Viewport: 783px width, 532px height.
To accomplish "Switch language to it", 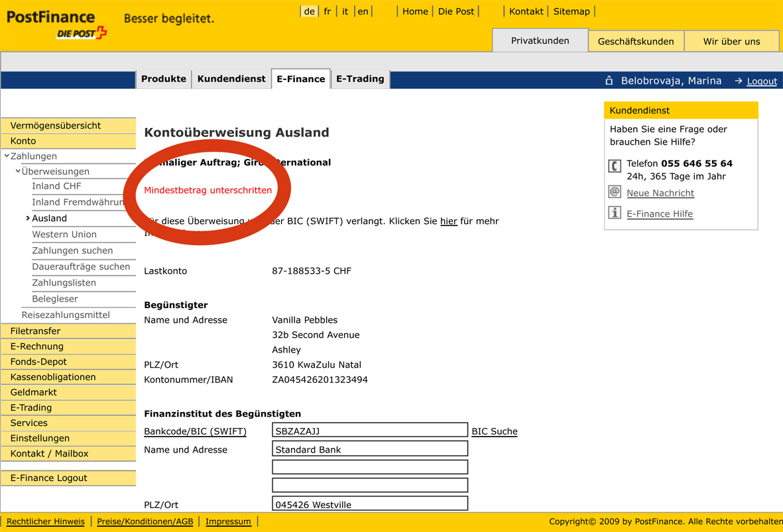I will coord(345,11).
